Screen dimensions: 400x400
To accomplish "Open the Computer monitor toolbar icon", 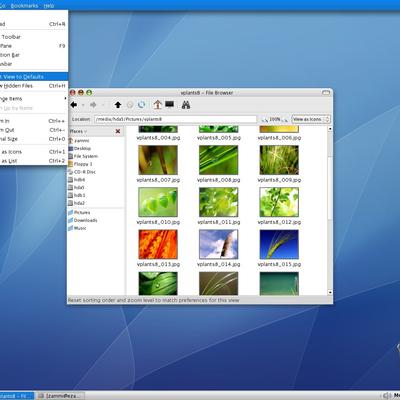I will [x=170, y=105].
